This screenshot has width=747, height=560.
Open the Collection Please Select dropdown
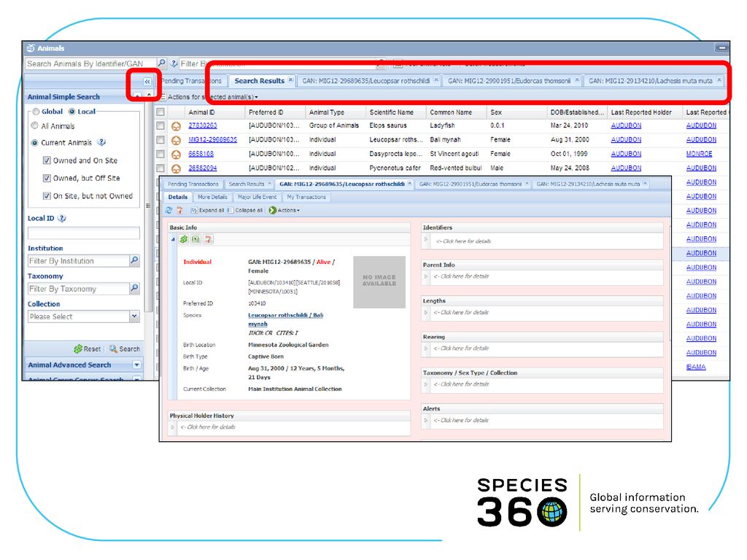tap(134, 316)
